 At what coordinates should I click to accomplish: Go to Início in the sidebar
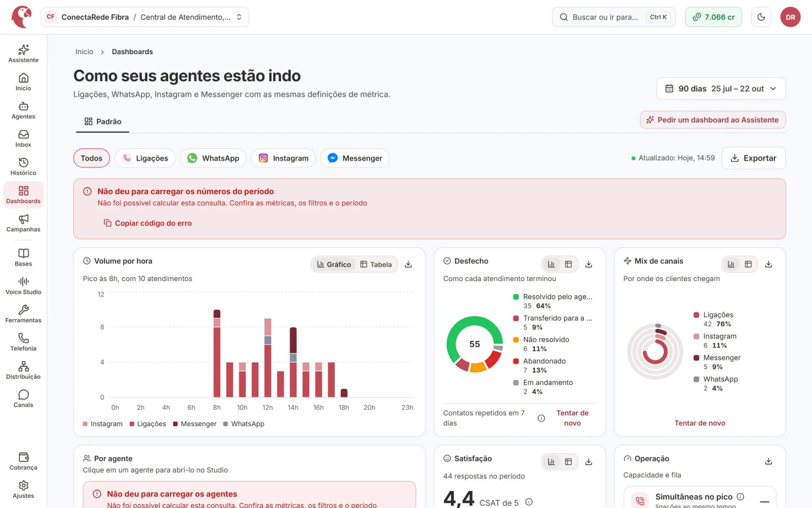pos(23,82)
